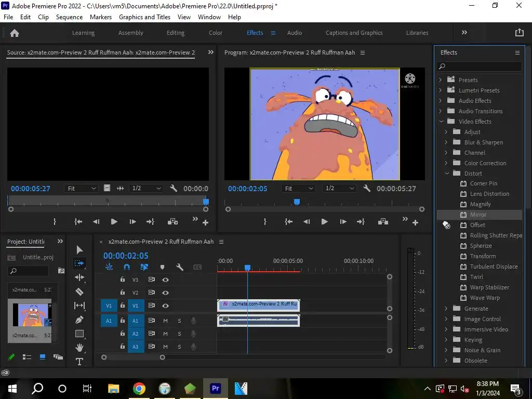Play the Program monitor video
The width and height of the screenshot is (532, 399).
324,222
